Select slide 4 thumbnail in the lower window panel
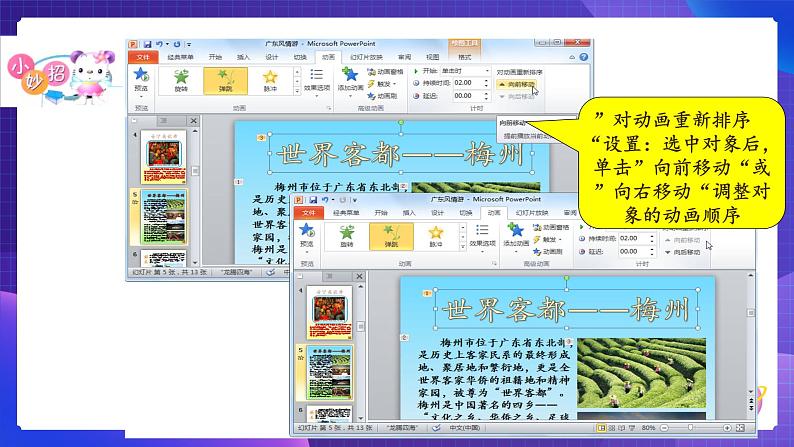Image resolution: width=794 pixels, height=447 pixels. click(x=330, y=312)
